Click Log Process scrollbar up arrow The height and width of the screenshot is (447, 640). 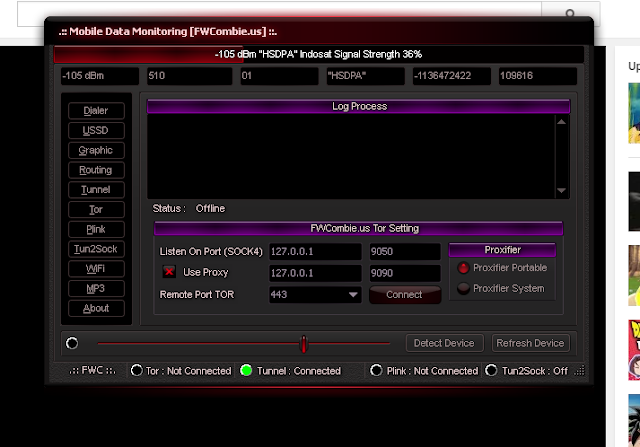click(561, 122)
